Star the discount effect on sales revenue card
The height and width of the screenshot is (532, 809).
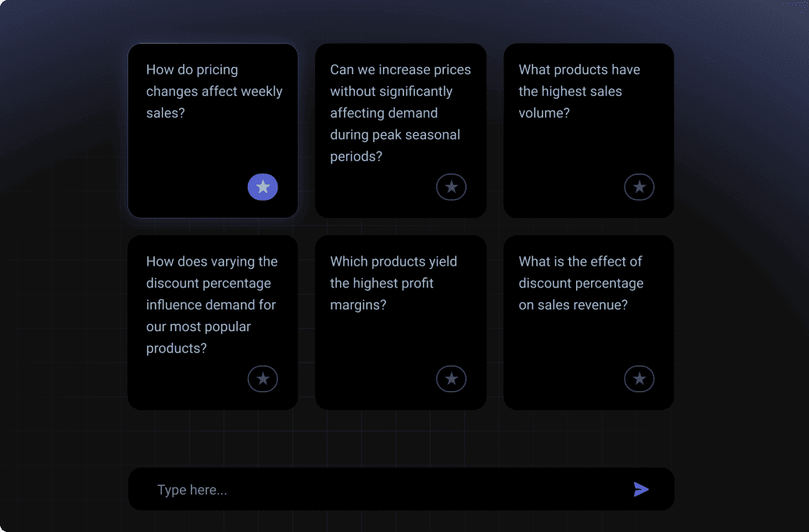[639, 379]
